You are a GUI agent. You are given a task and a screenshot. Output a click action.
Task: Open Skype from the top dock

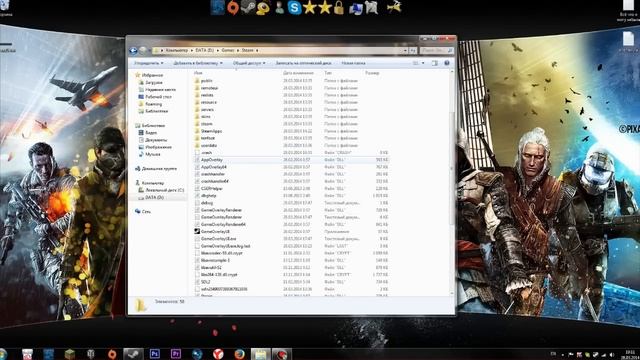pos(294,8)
